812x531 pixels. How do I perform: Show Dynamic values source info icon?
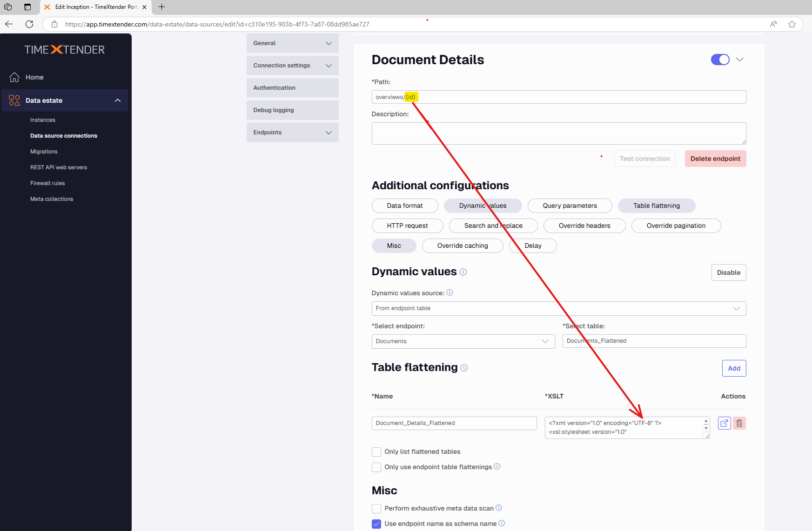click(450, 292)
